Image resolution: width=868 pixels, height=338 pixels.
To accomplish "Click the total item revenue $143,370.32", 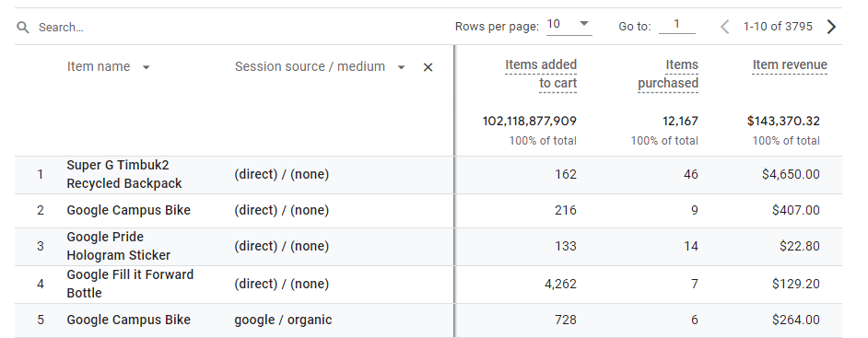I will click(x=783, y=121).
